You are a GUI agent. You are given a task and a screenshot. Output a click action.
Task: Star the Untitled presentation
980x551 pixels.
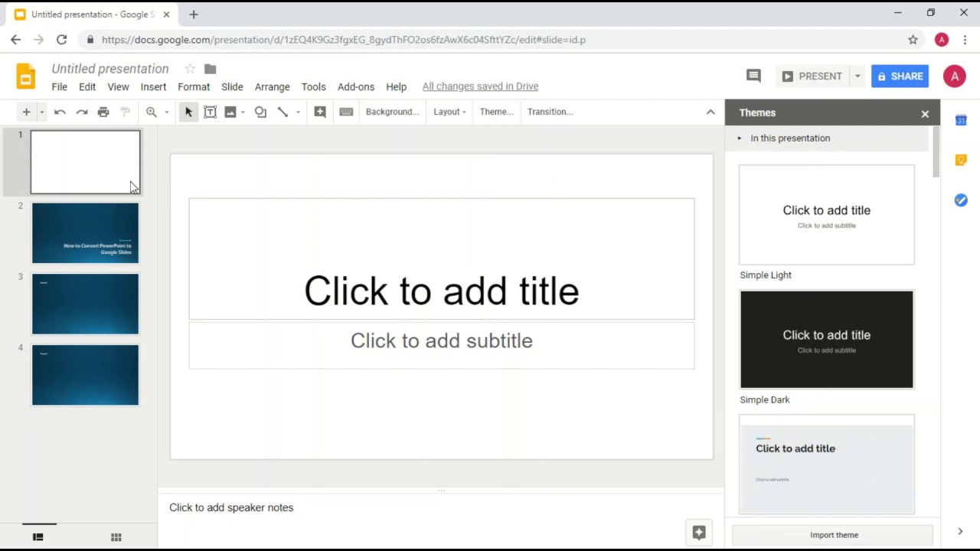190,69
